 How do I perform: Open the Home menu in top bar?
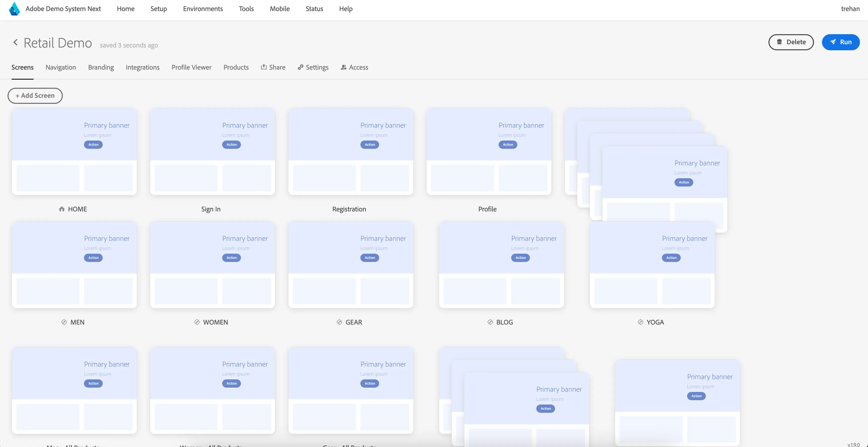pyautogui.click(x=125, y=9)
